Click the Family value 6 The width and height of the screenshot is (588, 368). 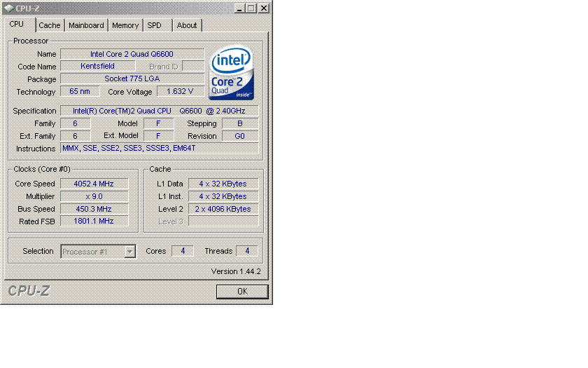click(x=76, y=123)
